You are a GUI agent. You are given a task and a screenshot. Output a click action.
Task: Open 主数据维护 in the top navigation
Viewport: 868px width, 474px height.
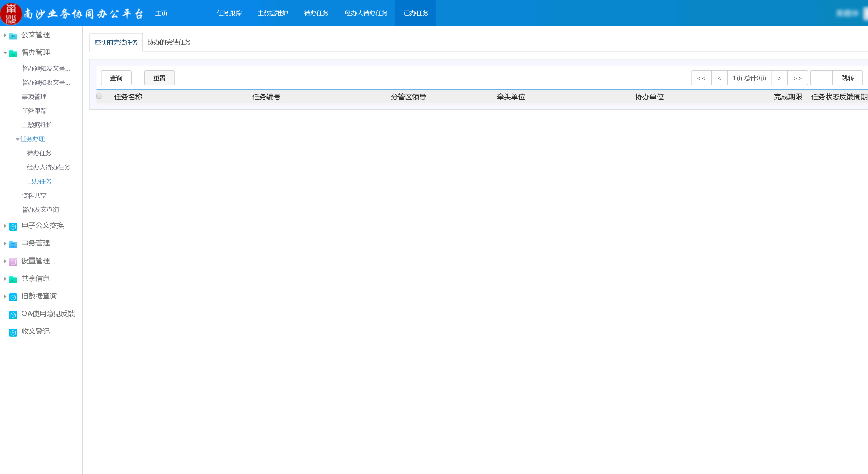tap(273, 13)
